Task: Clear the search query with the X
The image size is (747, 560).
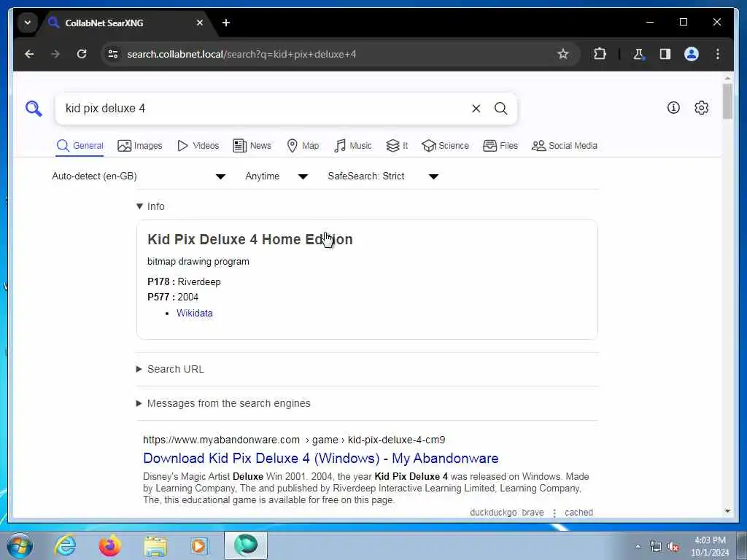Action: 476,109
